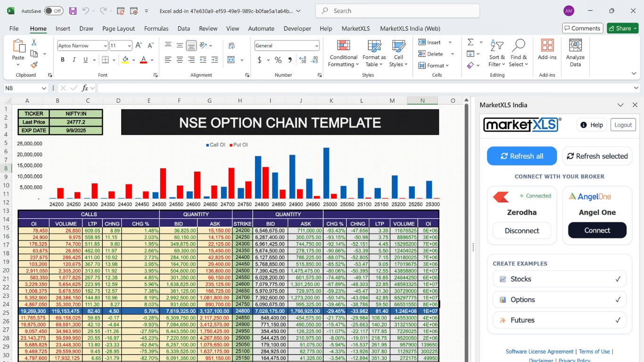Viewport: 644px width, 362px height.
Task: Cut selection with the scissors icon
Action: pyautogui.click(x=34, y=42)
